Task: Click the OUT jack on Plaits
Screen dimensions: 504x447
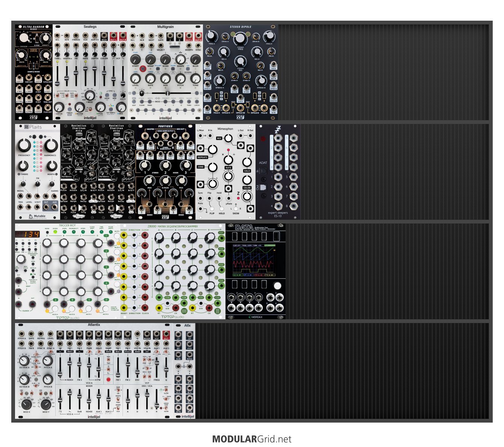Action: 46,206
